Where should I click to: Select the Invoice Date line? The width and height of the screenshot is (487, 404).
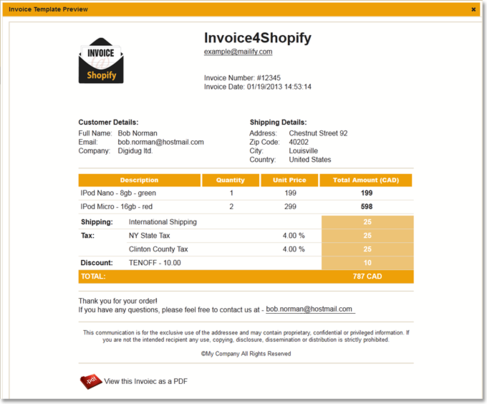[x=258, y=87]
